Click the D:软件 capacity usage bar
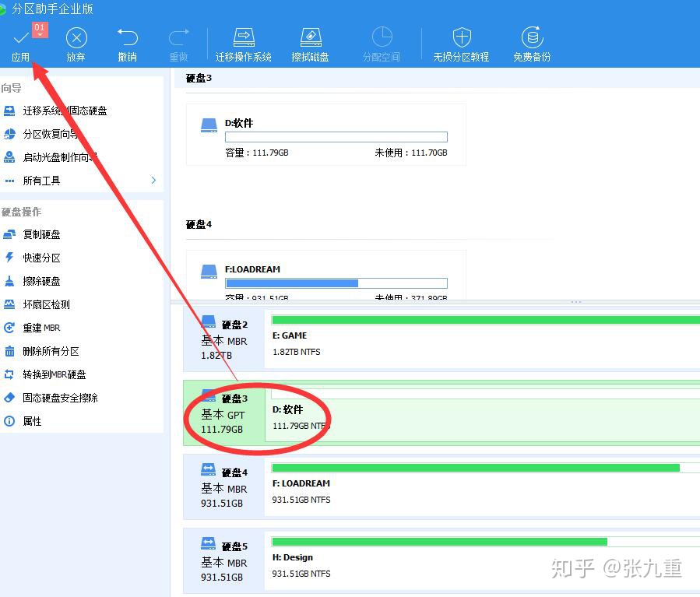Screen dimensions: 700x597 (x=336, y=137)
